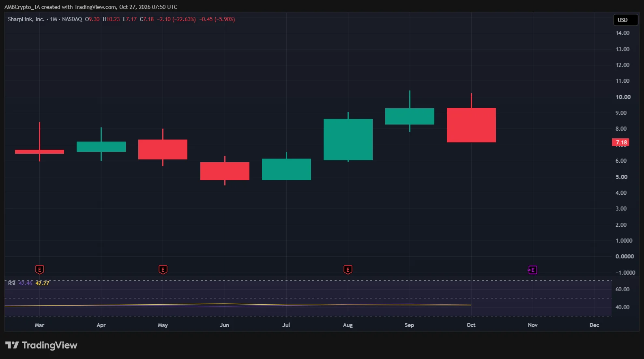The image size is (644, 359).
Task: Click the −2.10 (−22.63%) change value
Action: [176, 19]
